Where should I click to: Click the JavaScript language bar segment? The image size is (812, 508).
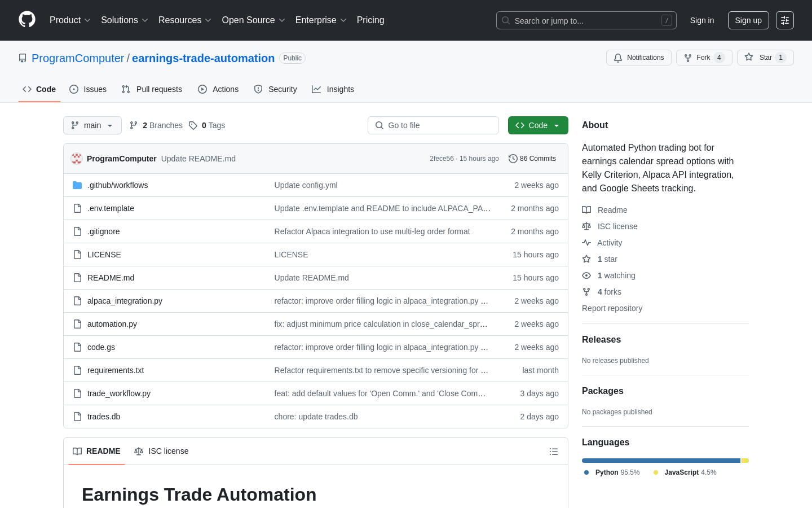tap(745, 461)
